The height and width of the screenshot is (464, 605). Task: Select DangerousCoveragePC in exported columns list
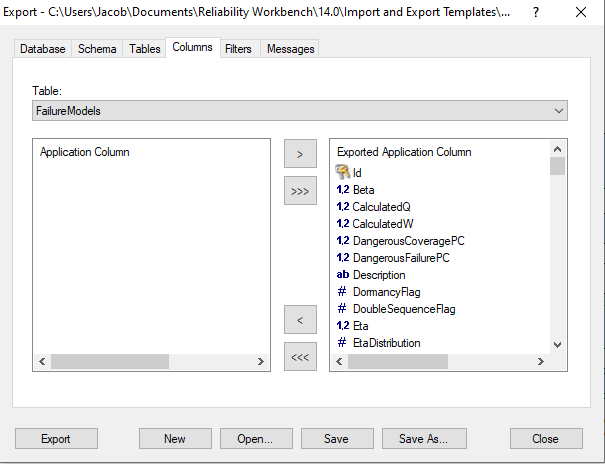click(x=408, y=241)
